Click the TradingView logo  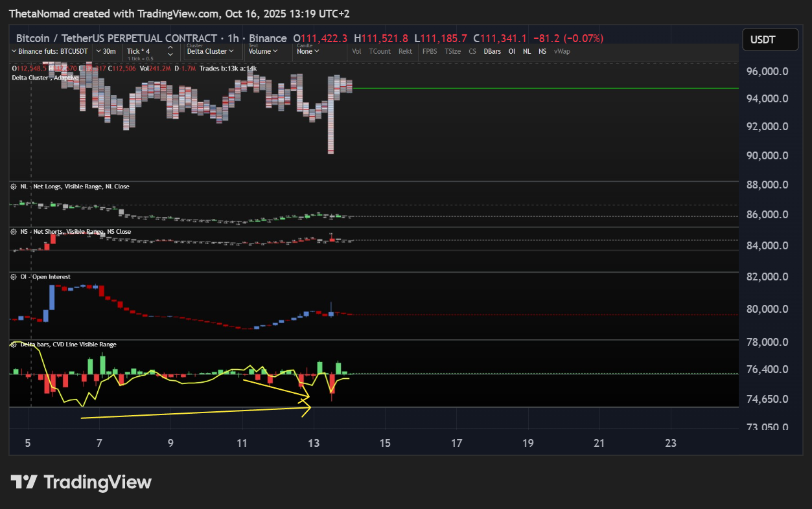(81, 482)
